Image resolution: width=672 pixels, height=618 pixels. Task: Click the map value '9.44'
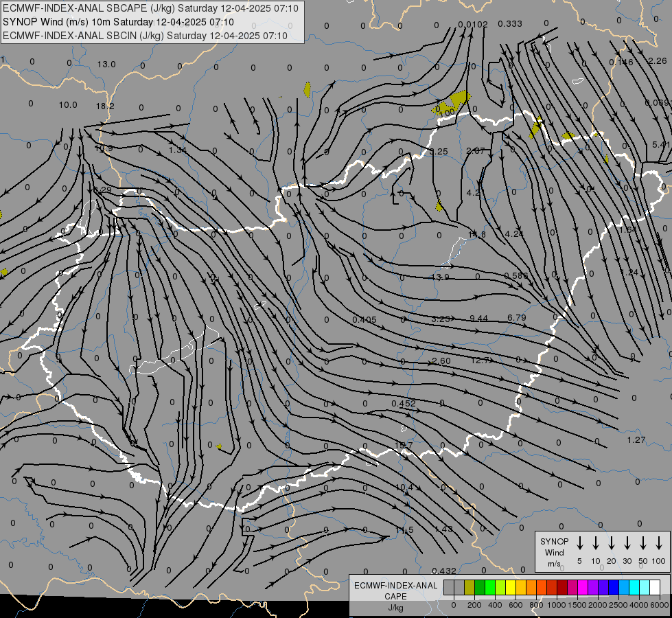(x=478, y=318)
